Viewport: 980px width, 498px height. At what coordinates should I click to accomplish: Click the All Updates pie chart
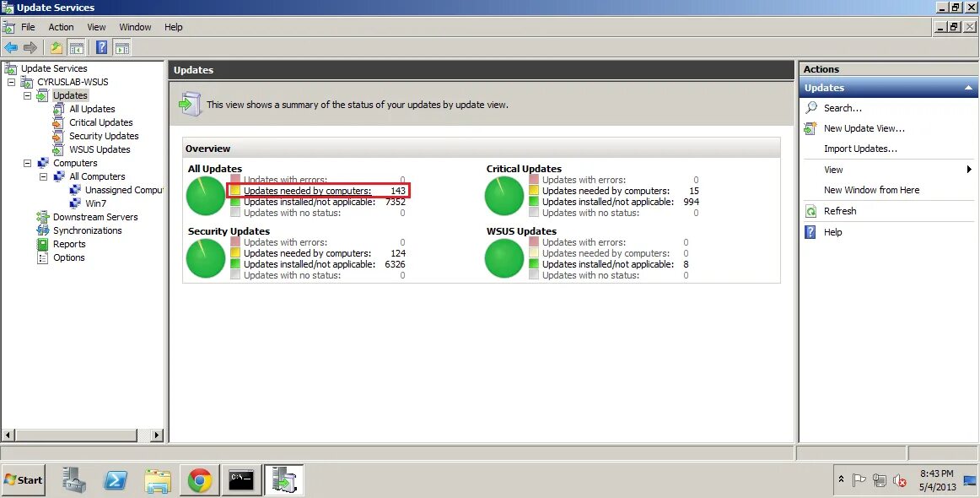click(206, 196)
